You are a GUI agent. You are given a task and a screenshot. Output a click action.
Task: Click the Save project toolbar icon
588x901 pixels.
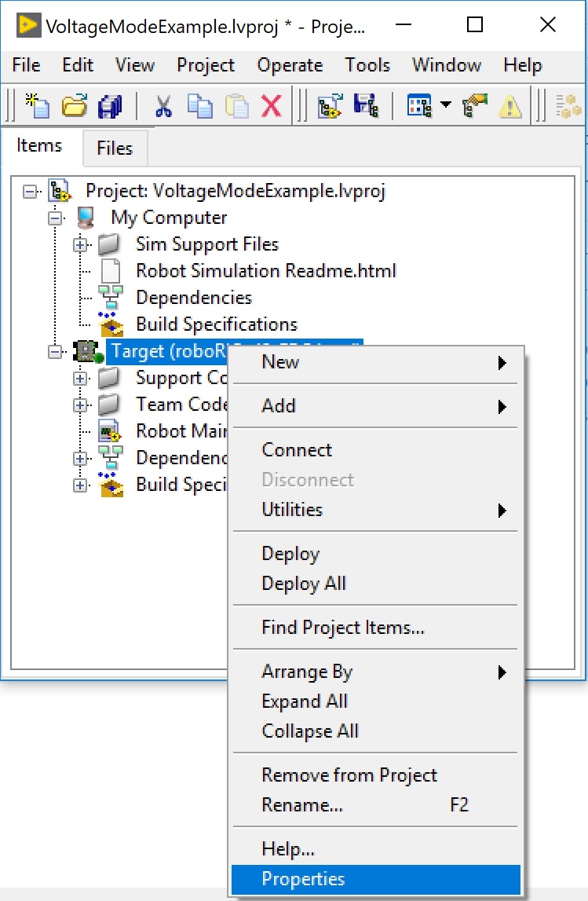pos(366,106)
